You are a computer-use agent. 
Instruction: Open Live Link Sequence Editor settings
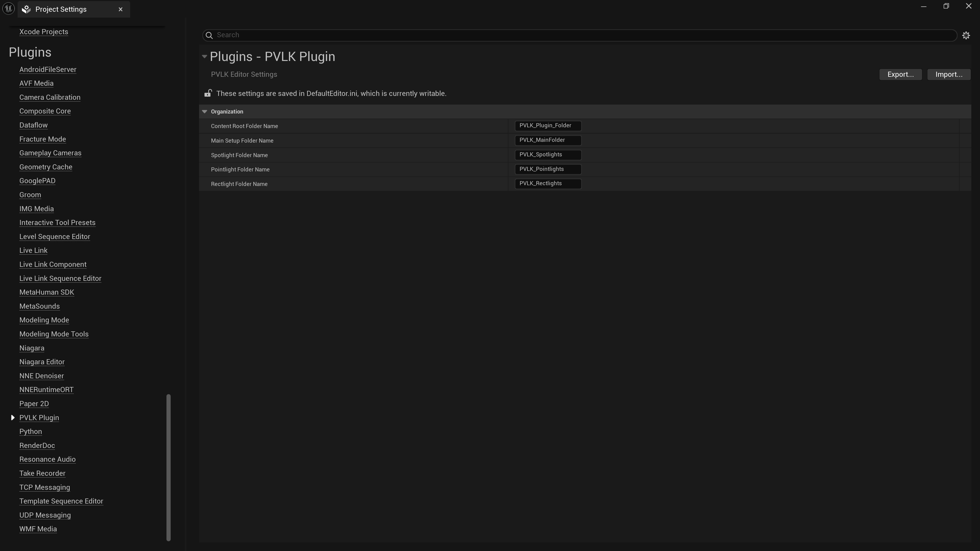click(60, 278)
